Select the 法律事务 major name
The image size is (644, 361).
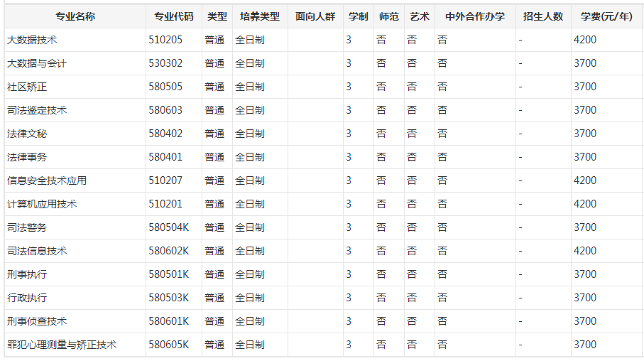point(27,157)
